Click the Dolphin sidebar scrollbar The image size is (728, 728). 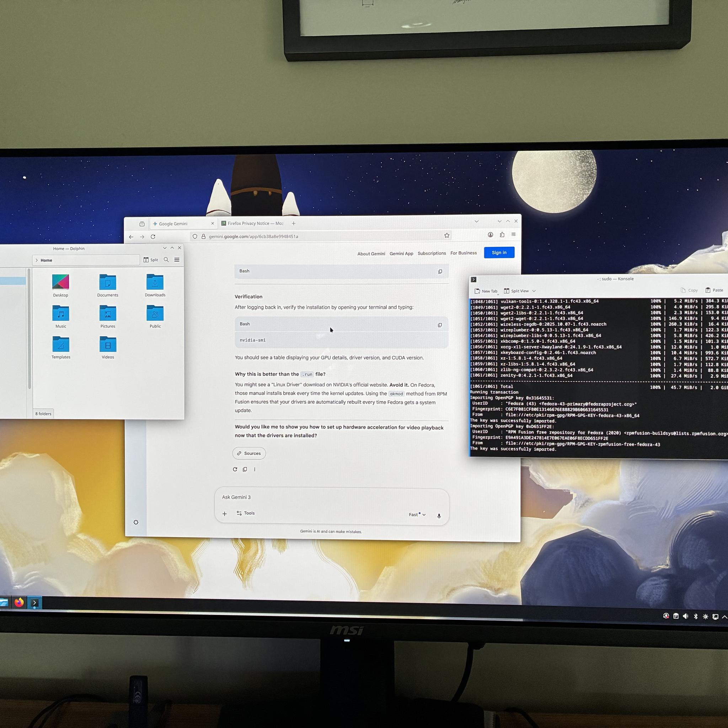[30, 328]
